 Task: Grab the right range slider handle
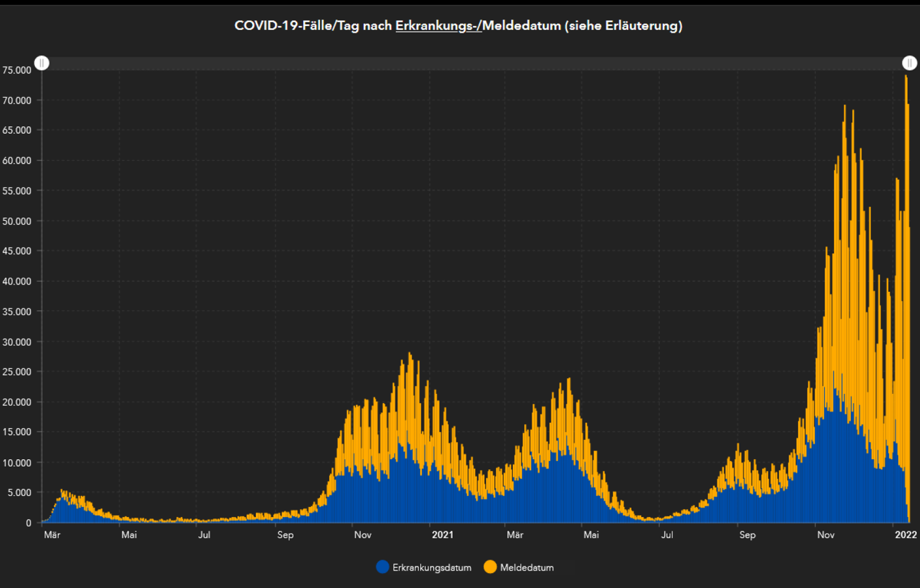click(x=909, y=63)
